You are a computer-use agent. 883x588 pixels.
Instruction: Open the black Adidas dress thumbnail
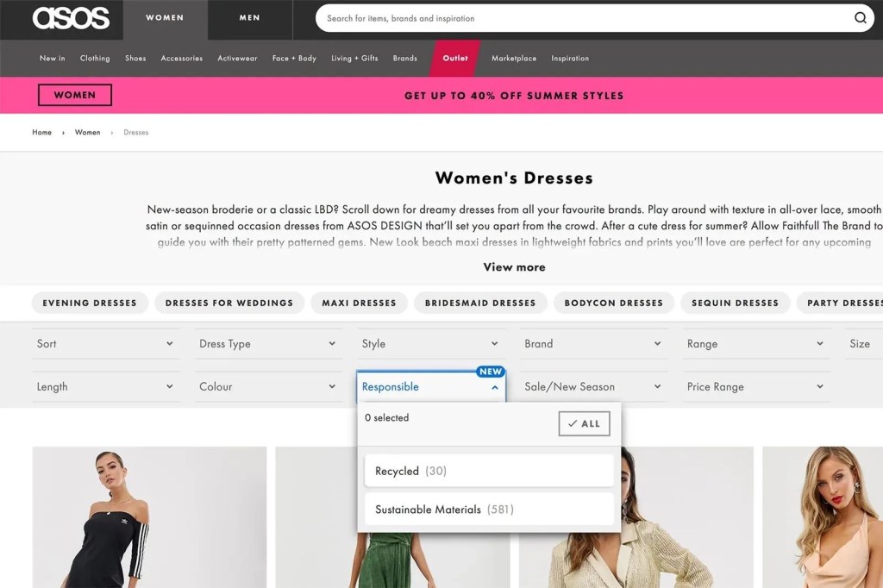point(149,517)
